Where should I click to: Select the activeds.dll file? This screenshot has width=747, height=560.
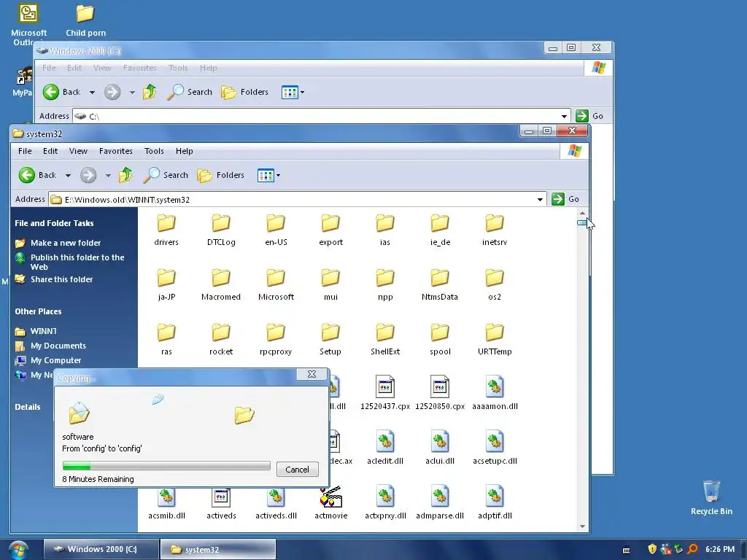276,503
